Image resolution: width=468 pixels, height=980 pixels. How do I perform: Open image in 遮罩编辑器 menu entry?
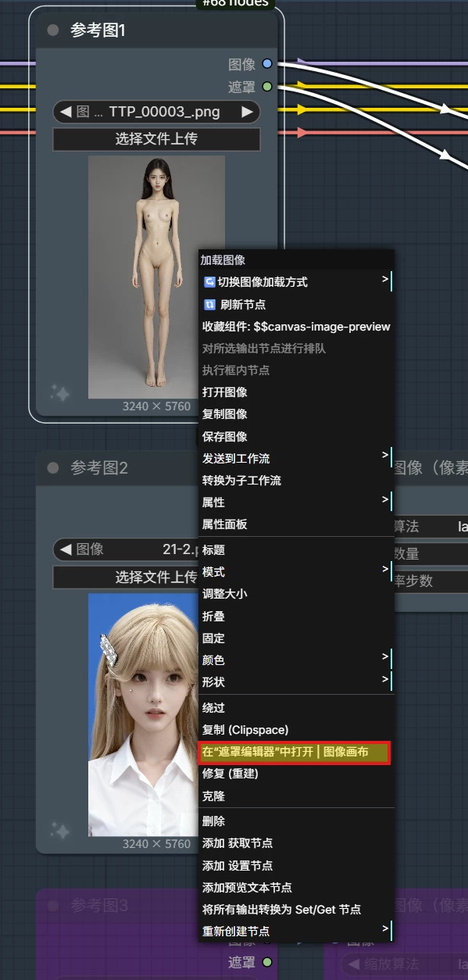click(295, 752)
